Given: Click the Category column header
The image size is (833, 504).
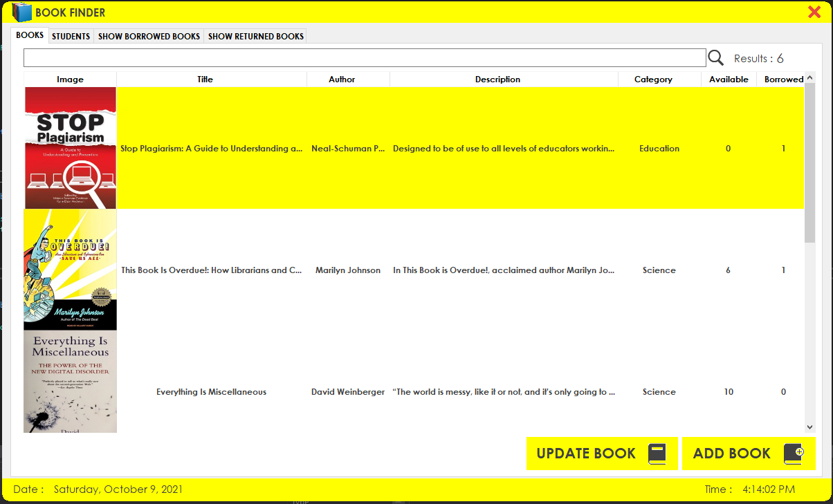Looking at the screenshot, I should pos(653,80).
